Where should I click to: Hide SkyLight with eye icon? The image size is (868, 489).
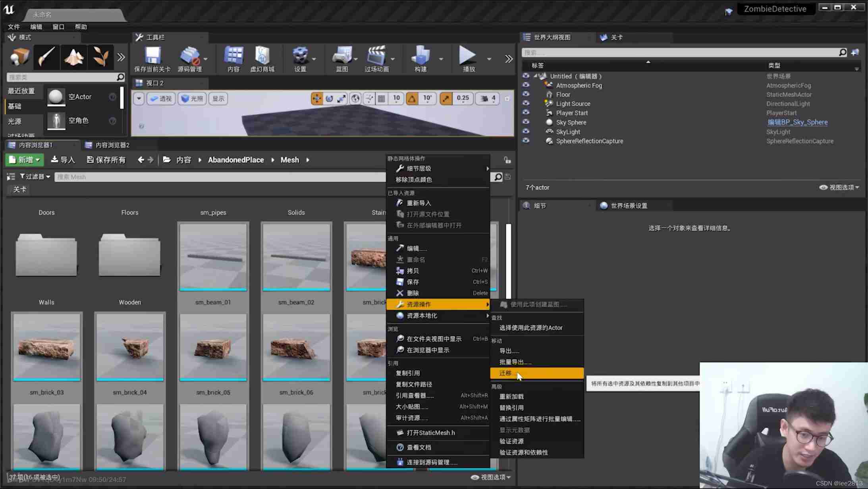(526, 132)
